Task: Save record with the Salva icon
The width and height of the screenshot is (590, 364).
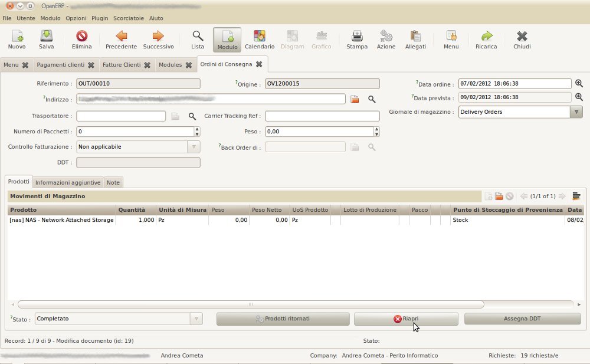Action: (46, 40)
